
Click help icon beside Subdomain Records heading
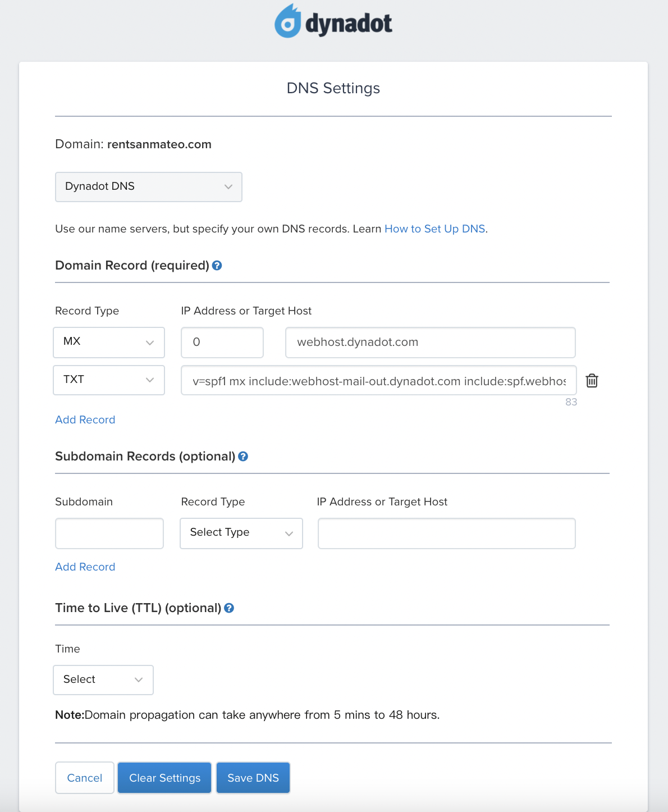(x=243, y=457)
